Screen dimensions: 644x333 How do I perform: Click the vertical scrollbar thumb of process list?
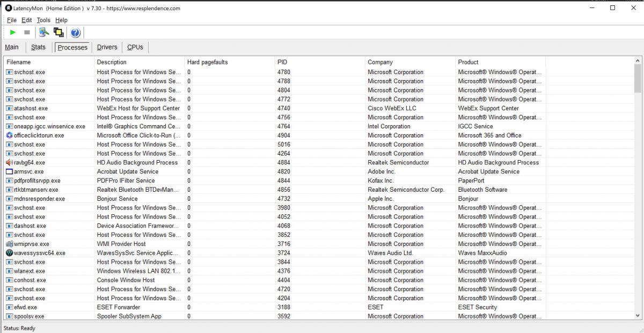(638, 79)
